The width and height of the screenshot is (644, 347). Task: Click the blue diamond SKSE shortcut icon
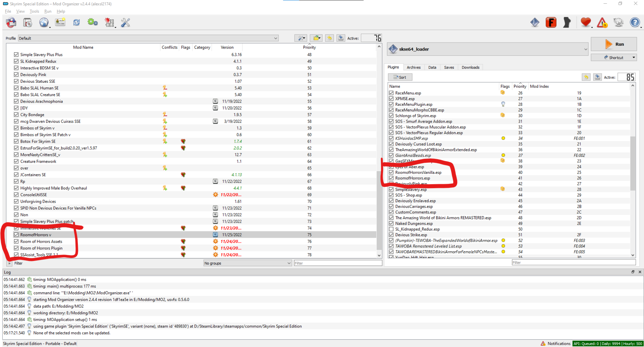(x=535, y=22)
